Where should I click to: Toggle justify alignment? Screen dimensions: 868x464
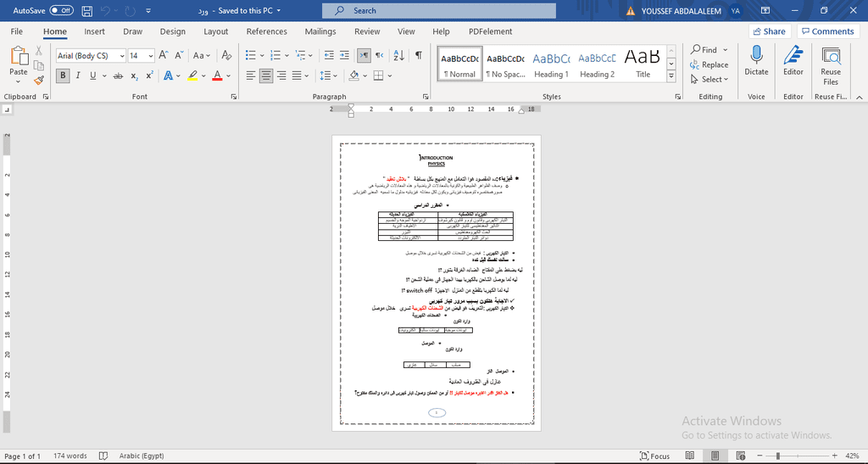297,75
